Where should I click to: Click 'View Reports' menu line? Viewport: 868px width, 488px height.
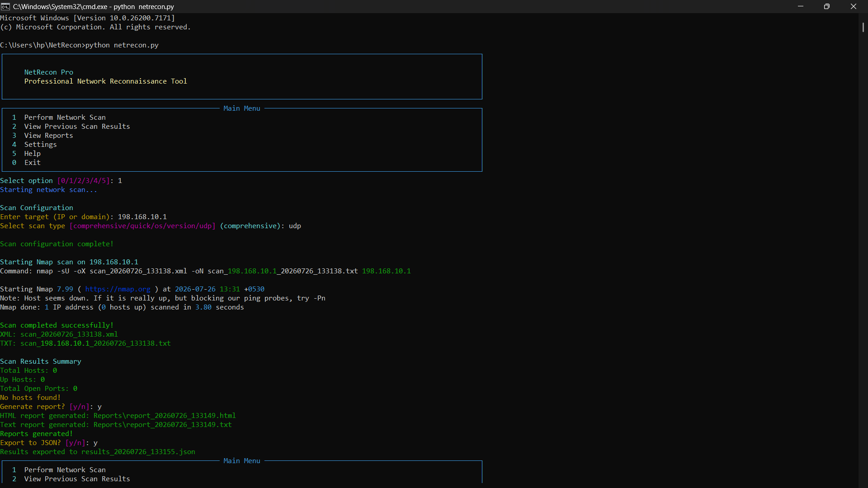[x=48, y=136]
